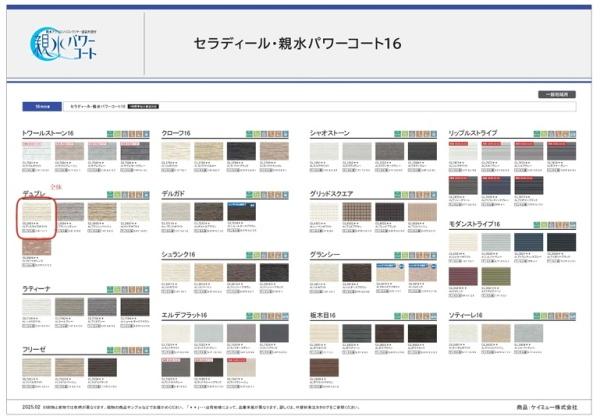Select the dark brown グランシー swatch
Image resolution: width=600 pixels, height=420 pixels.
357,272
